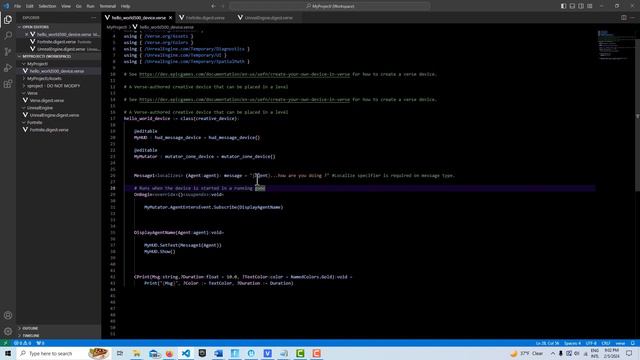This screenshot has height=360, width=640.
Task: Click the taskbar search box
Action: tap(63, 353)
